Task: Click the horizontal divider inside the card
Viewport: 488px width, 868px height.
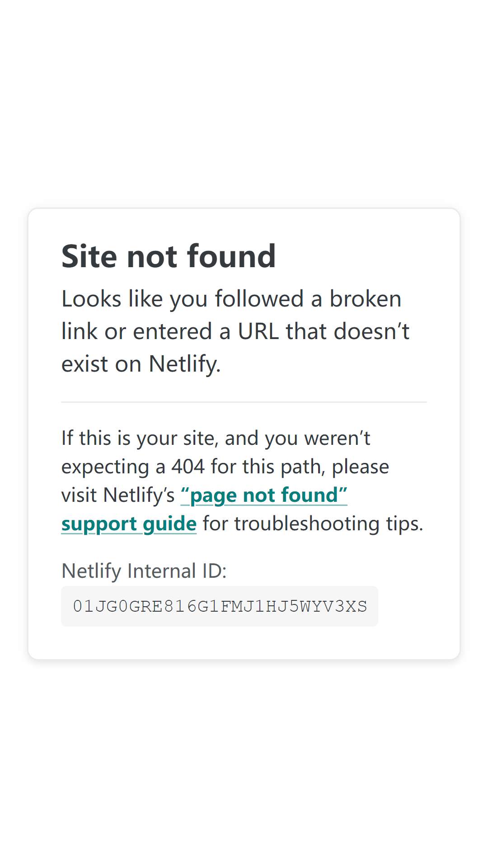Action: pos(244,402)
